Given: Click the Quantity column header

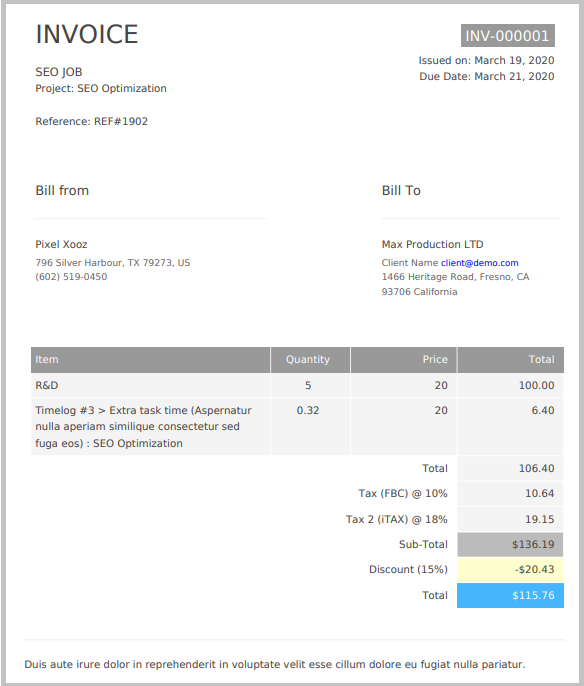Looking at the screenshot, I should (x=310, y=360).
